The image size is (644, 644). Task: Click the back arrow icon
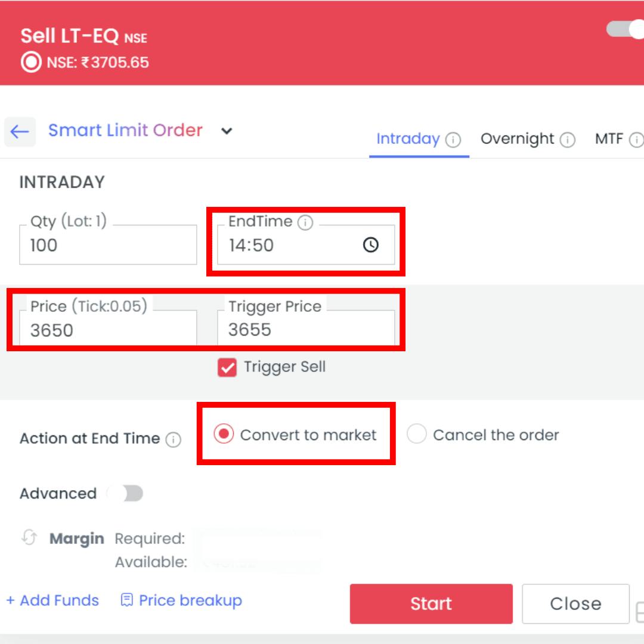click(20, 131)
